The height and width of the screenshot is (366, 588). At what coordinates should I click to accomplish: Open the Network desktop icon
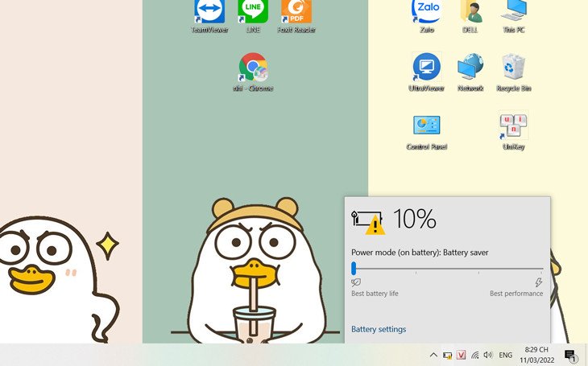point(470,69)
